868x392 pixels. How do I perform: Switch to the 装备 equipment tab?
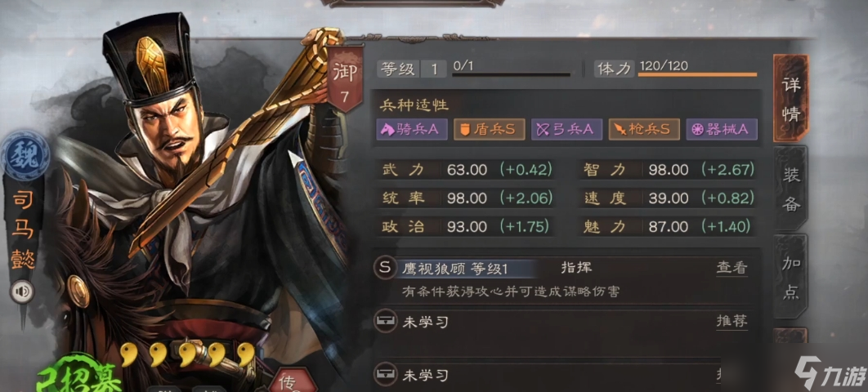(790, 189)
